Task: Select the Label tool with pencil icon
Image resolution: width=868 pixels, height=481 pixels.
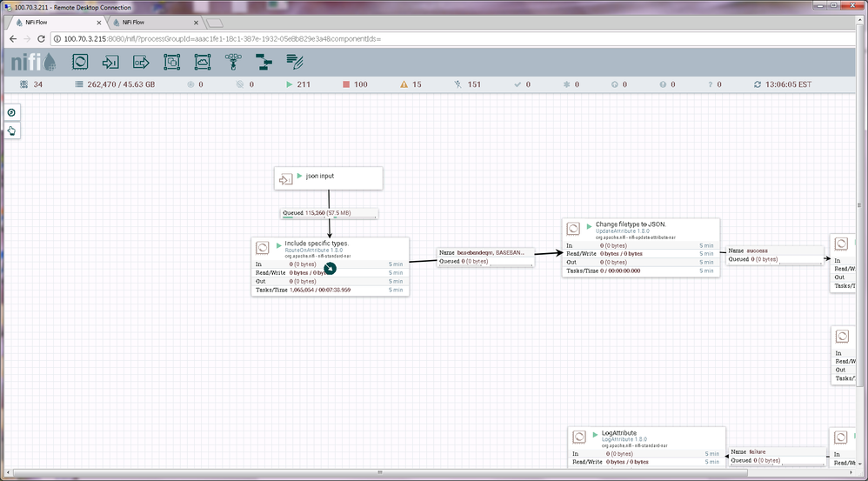Action: click(295, 62)
